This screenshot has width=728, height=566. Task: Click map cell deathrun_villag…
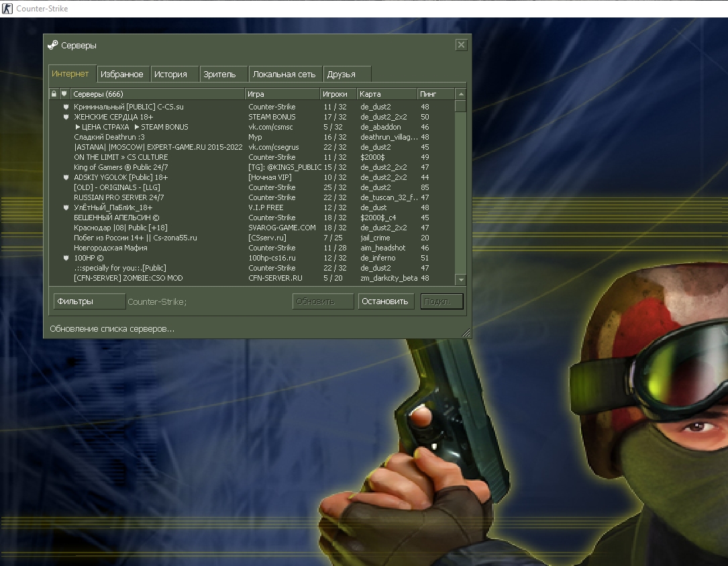point(389,137)
